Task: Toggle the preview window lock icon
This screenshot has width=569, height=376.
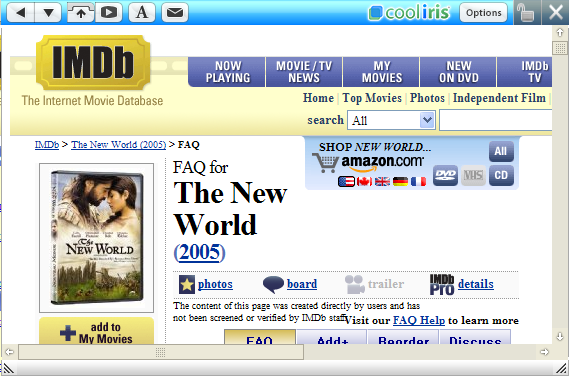Action: tap(527, 13)
